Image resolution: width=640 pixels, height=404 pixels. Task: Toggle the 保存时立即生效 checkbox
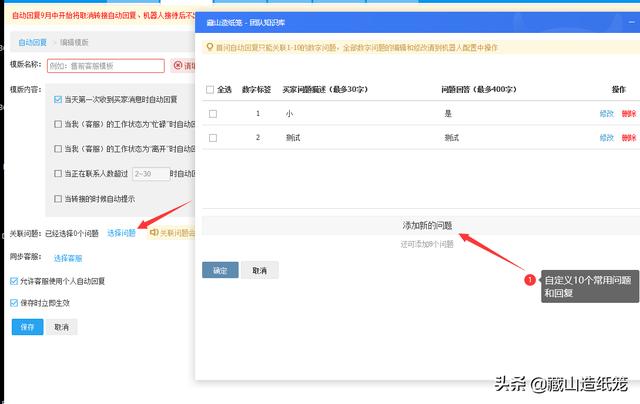14,303
